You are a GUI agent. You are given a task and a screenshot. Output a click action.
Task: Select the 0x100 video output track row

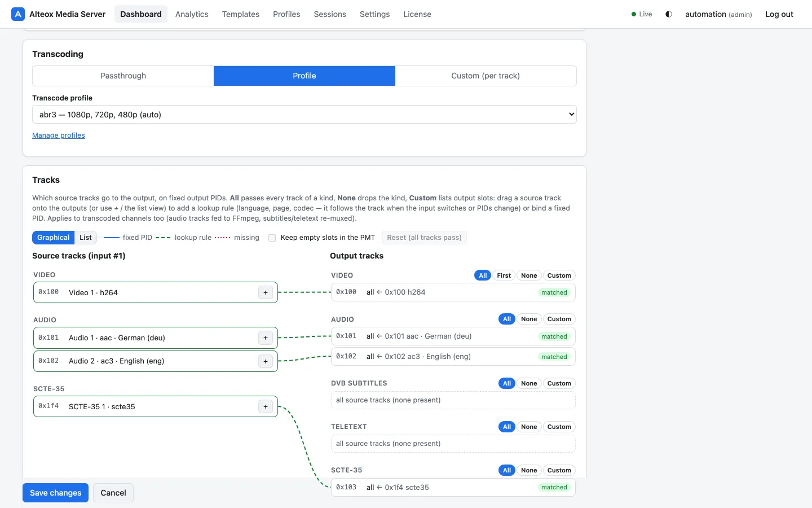(453, 292)
